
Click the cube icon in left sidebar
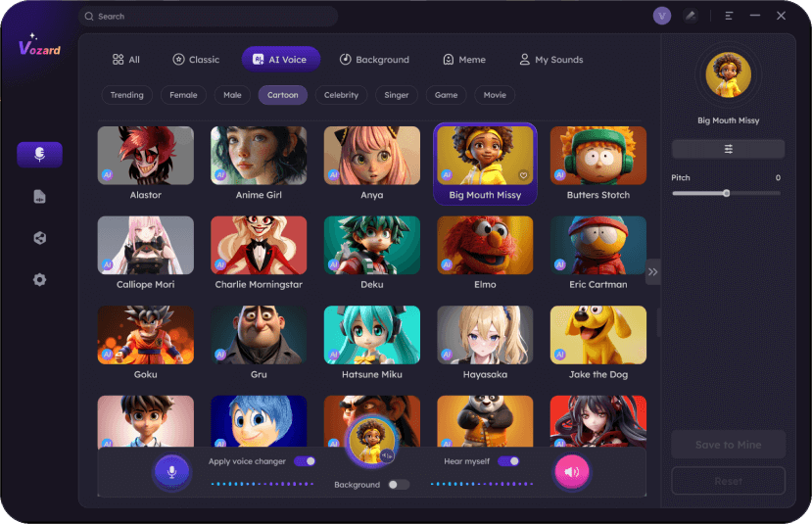[39, 238]
